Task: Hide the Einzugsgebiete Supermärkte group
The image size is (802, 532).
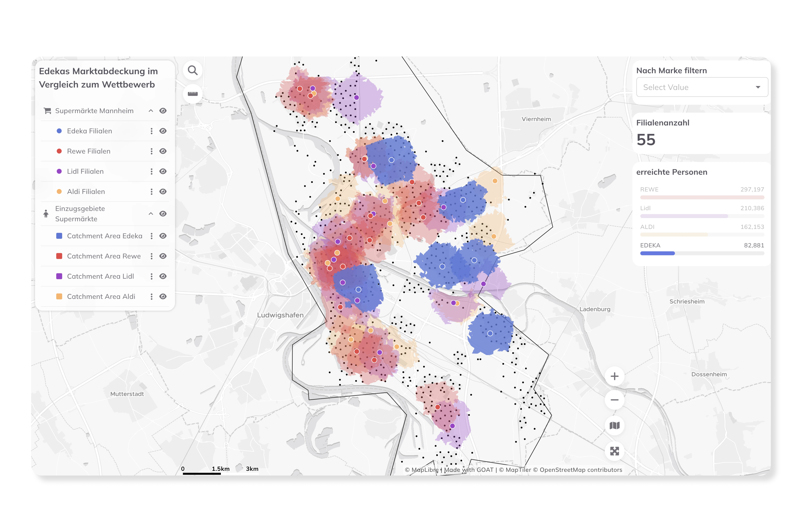Action: click(163, 214)
